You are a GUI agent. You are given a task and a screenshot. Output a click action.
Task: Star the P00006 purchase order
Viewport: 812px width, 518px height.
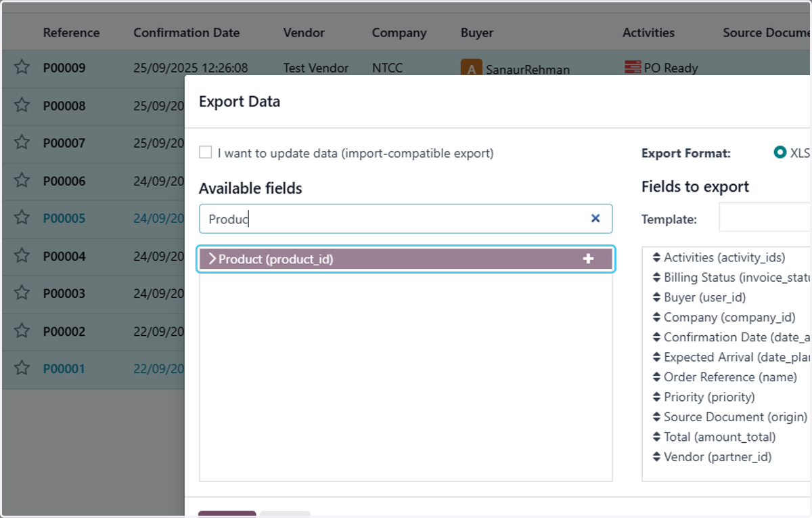click(22, 180)
